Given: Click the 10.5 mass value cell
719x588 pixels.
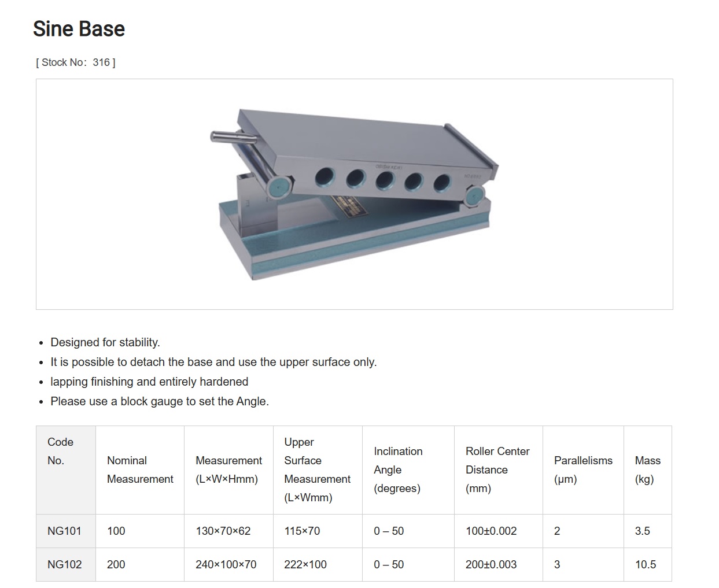Looking at the screenshot, I should (646, 564).
